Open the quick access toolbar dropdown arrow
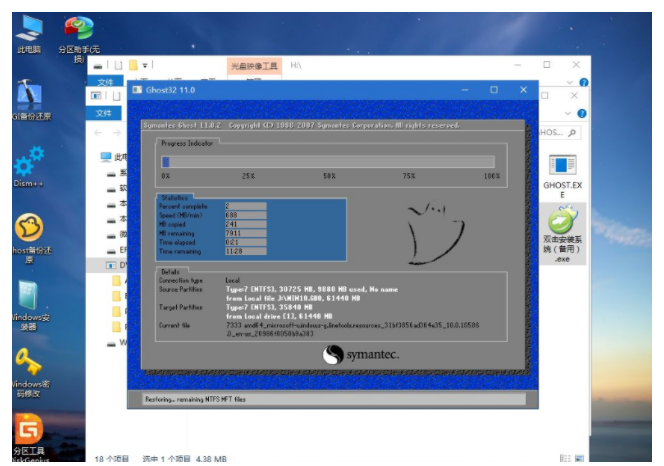This screenshot has height=466, width=664. coord(146,65)
